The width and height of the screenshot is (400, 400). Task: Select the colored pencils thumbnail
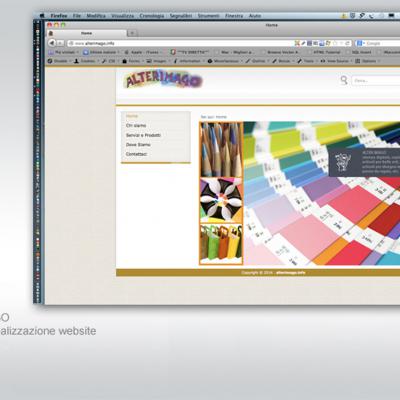pos(221,149)
